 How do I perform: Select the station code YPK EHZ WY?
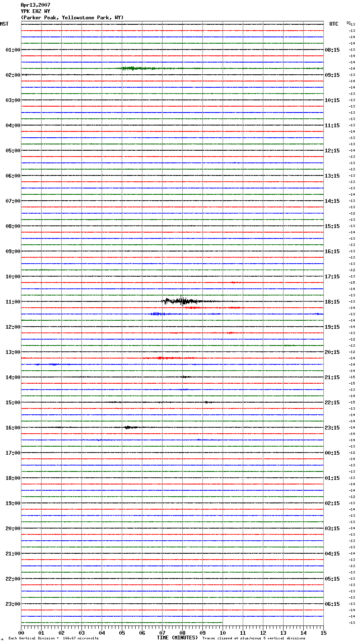pos(35,11)
